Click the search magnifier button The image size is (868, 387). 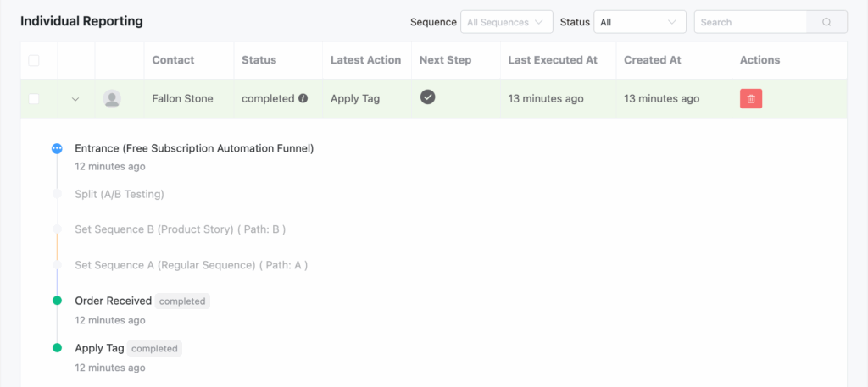point(826,22)
